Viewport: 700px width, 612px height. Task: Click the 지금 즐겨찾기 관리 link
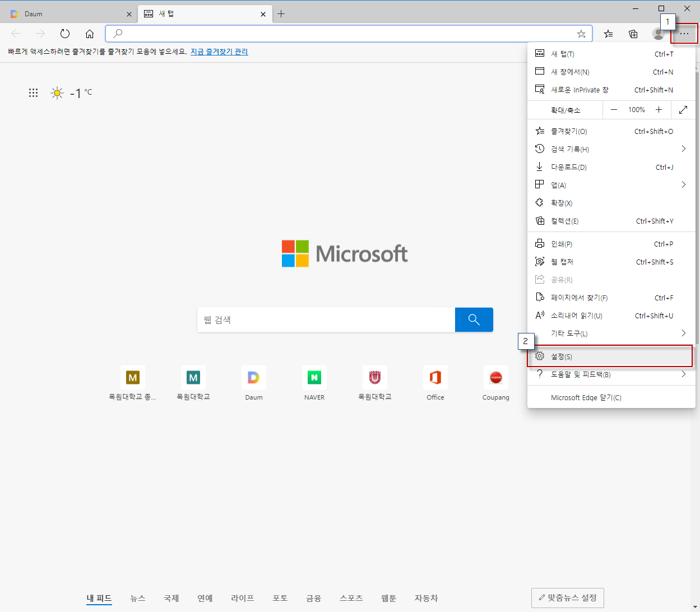[219, 52]
